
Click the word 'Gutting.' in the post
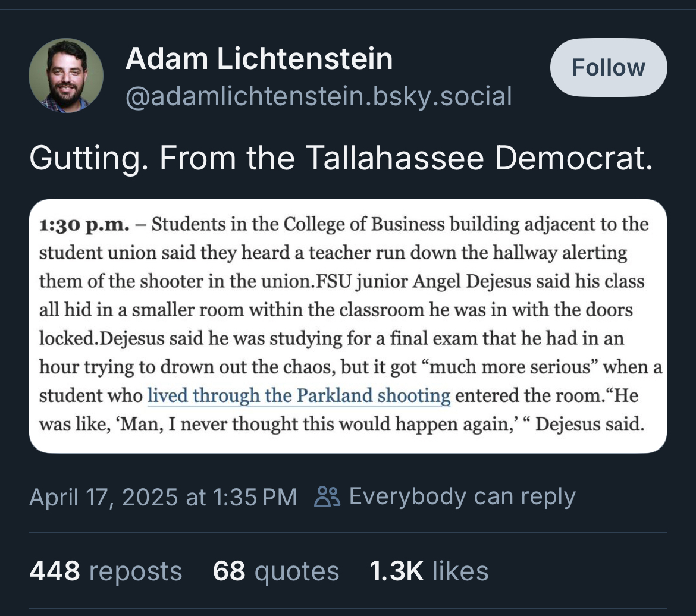(x=89, y=159)
